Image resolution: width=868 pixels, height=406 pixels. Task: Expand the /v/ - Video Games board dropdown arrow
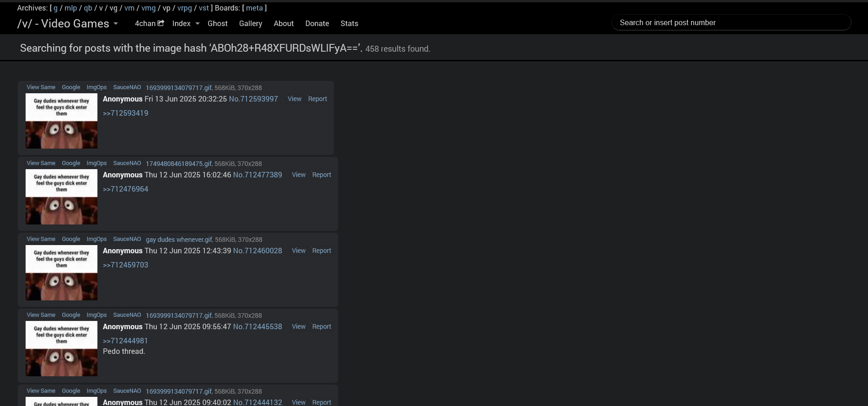tap(116, 24)
